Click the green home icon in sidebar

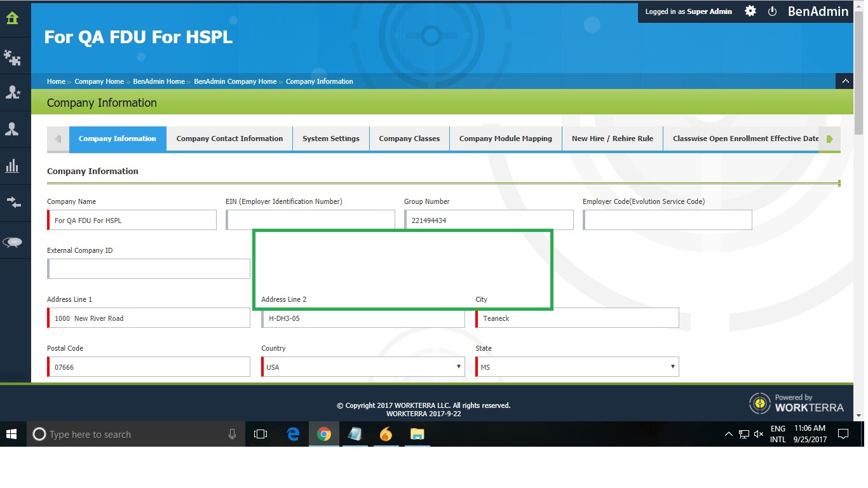tap(12, 18)
